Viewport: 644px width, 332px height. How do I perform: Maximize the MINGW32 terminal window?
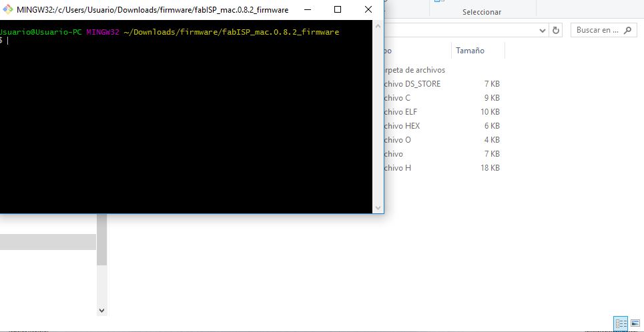point(338,9)
